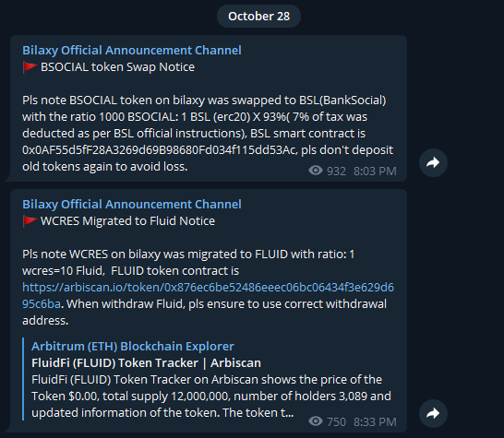Forward the BSOCIAL token Swap Notice message
This screenshot has width=504, height=438.
click(433, 162)
